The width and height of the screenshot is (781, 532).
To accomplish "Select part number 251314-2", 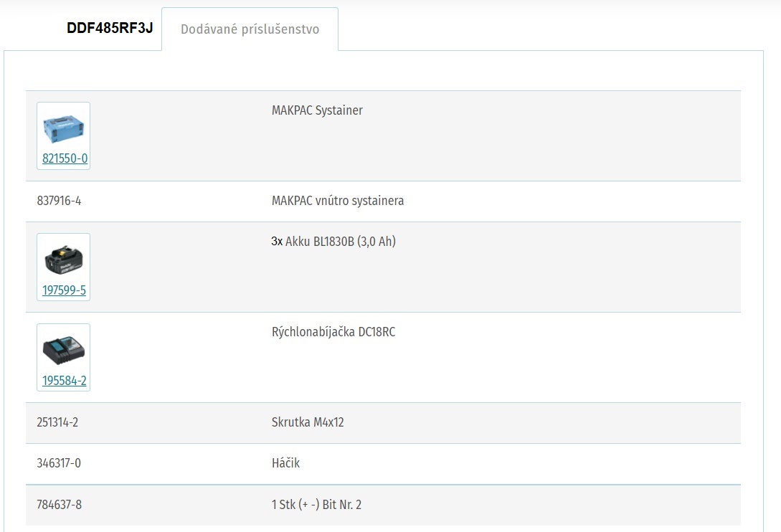I will pyautogui.click(x=57, y=422).
